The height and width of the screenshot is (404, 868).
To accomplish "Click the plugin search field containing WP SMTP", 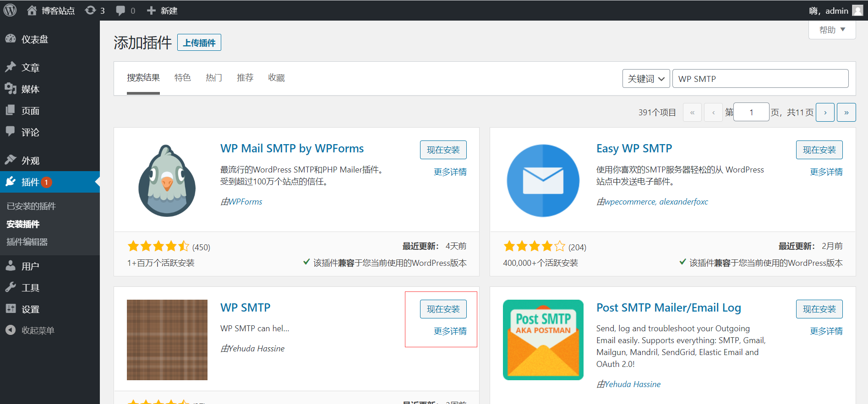I will pyautogui.click(x=760, y=79).
